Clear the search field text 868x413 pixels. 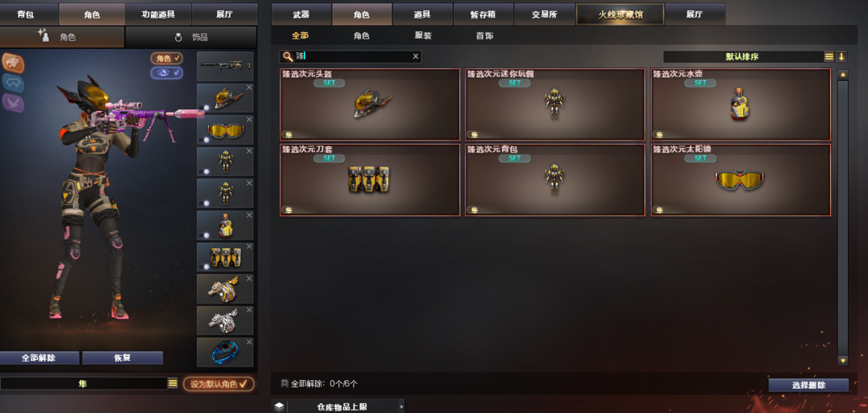click(x=416, y=56)
